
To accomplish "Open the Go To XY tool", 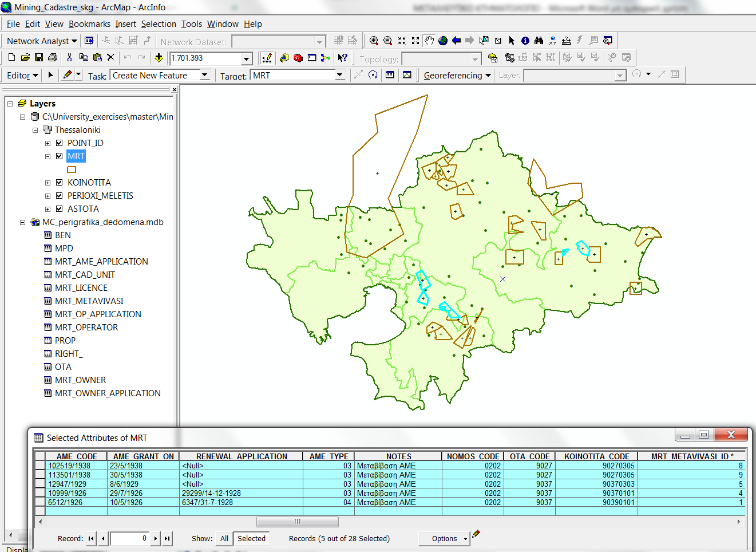I will pos(553,41).
